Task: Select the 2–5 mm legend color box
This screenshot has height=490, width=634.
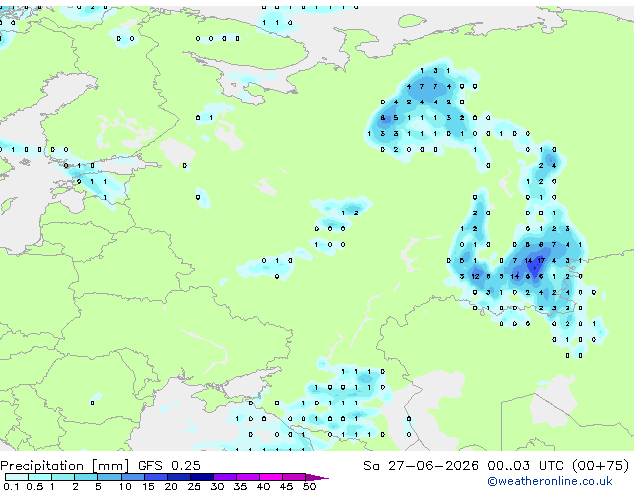Action: point(86,477)
